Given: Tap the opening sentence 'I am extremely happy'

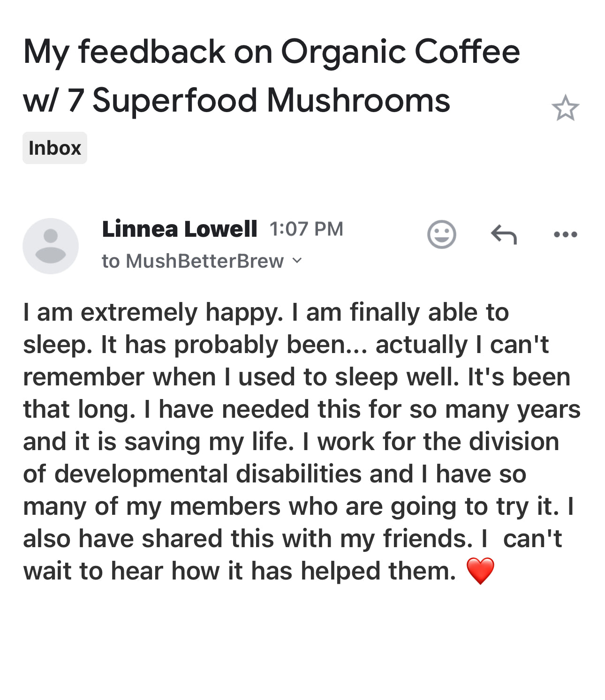Looking at the screenshot, I should pos(153,313).
